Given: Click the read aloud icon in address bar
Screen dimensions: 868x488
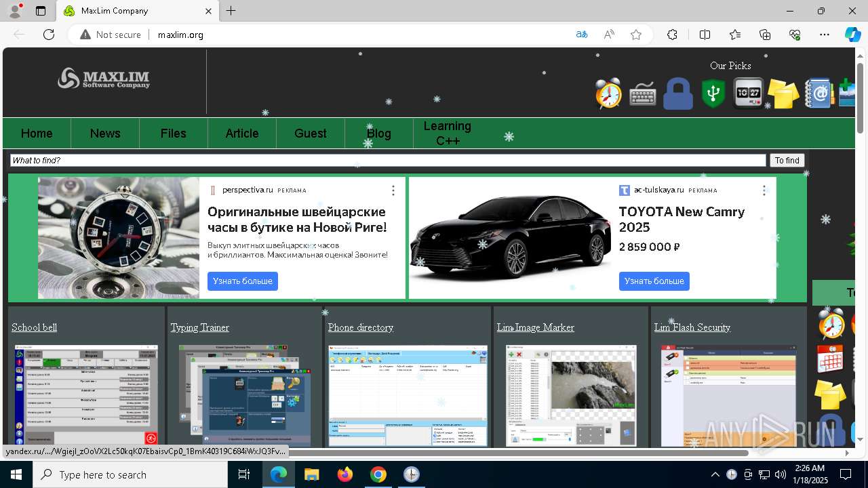Looking at the screenshot, I should tap(609, 35).
